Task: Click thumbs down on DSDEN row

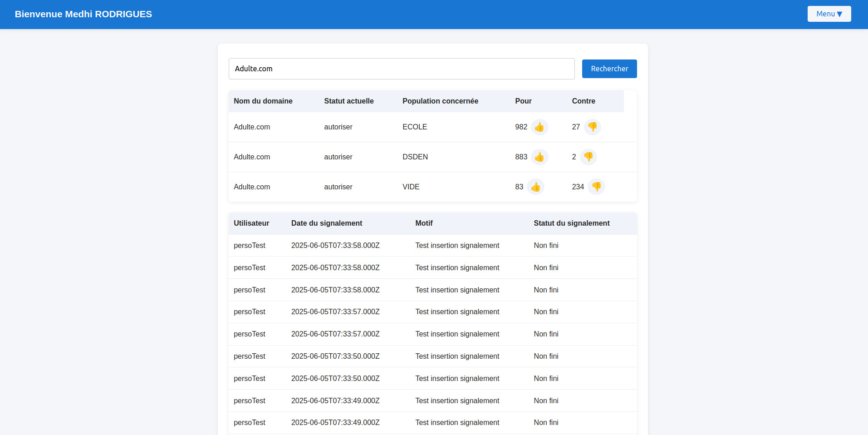Action: [588, 157]
